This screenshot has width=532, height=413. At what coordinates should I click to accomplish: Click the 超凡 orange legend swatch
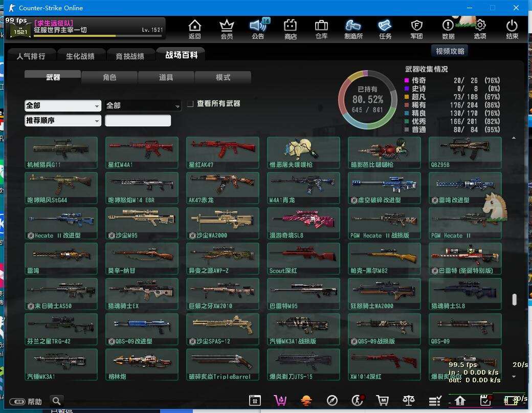click(x=407, y=97)
